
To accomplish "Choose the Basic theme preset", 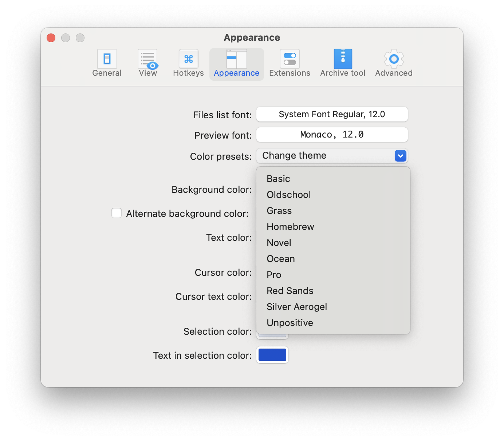I will pyautogui.click(x=278, y=179).
